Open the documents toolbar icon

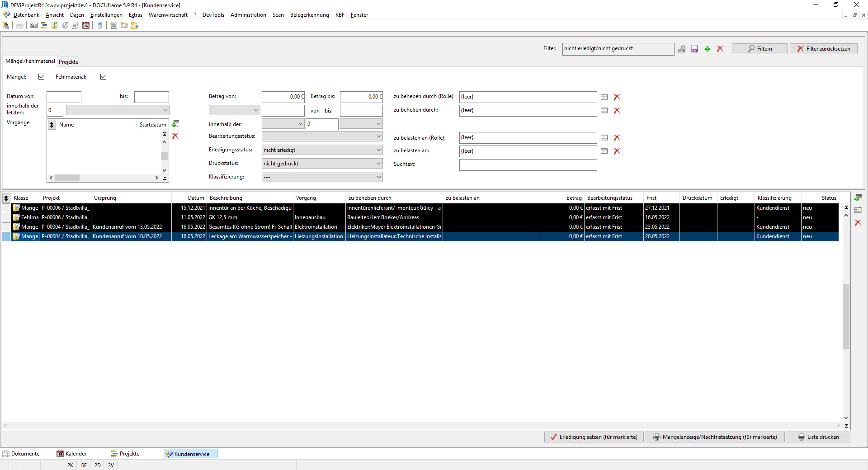pyautogui.click(x=75, y=25)
